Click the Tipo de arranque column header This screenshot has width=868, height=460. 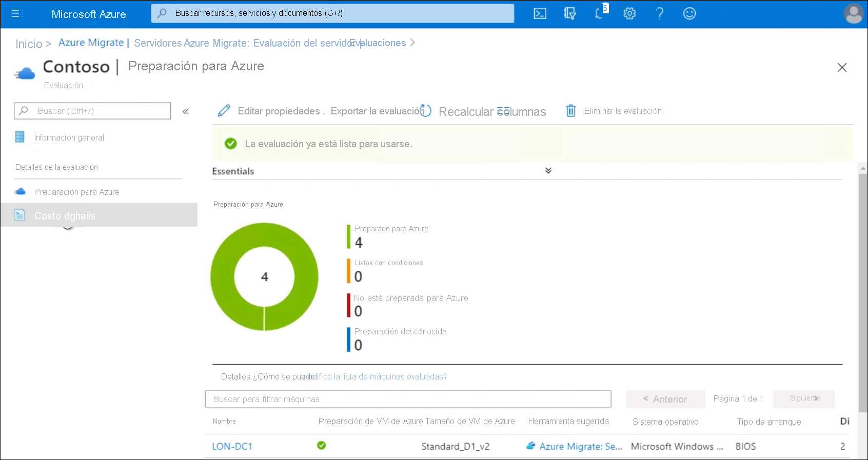point(769,422)
